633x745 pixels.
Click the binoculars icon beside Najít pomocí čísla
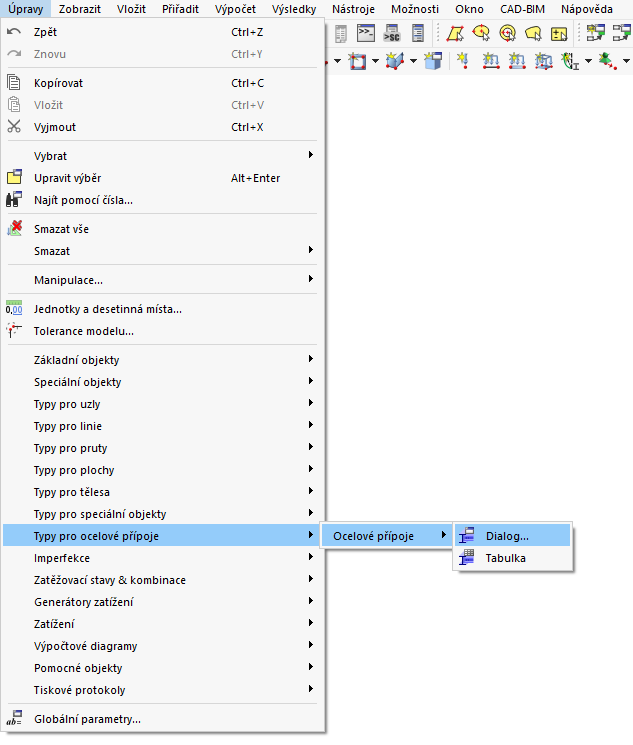[x=14, y=200]
